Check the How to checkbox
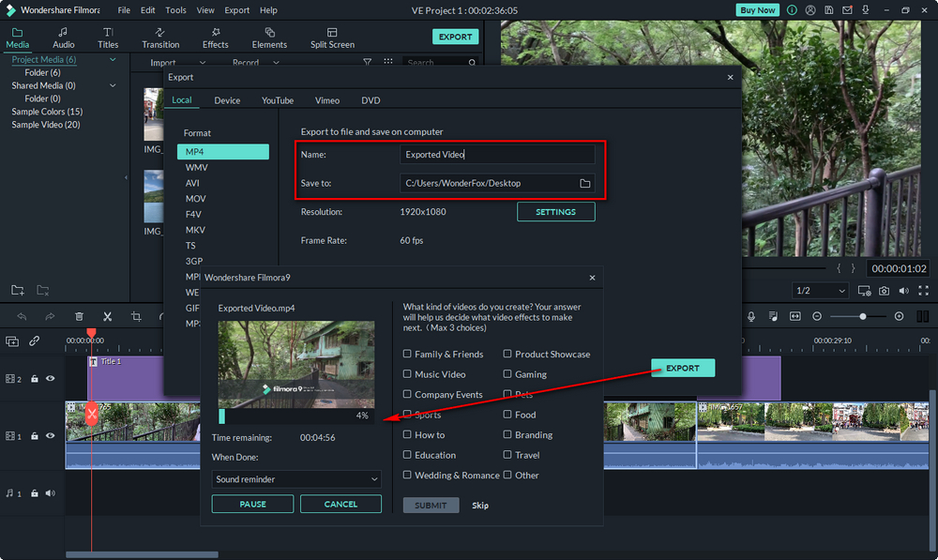This screenshot has height=560, width=938. click(x=407, y=434)
